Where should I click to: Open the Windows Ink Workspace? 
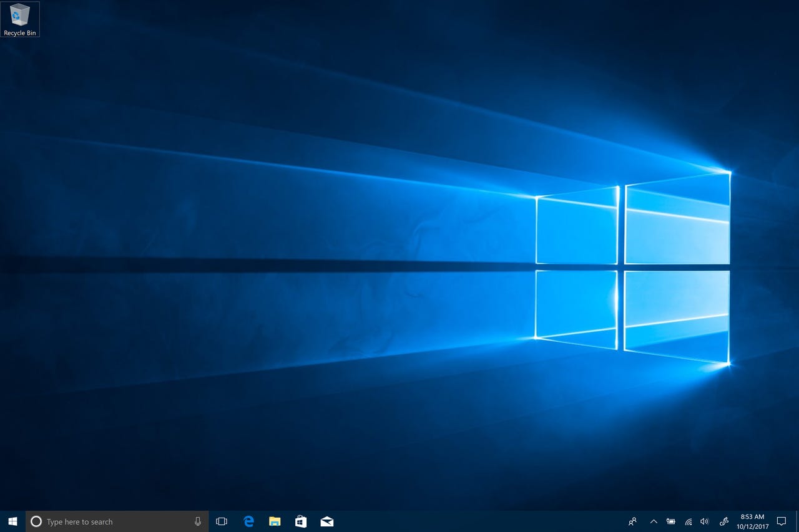click(724, 521)
